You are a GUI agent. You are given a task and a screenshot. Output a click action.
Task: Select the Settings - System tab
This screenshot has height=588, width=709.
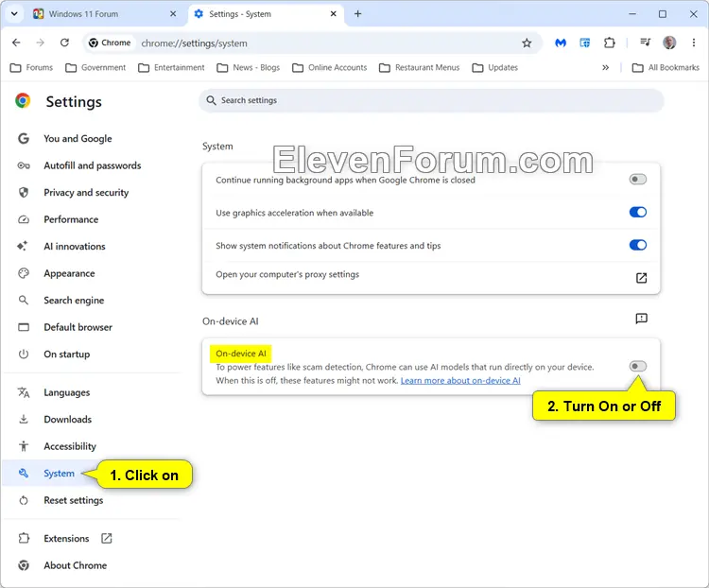(x=266, y=14)
